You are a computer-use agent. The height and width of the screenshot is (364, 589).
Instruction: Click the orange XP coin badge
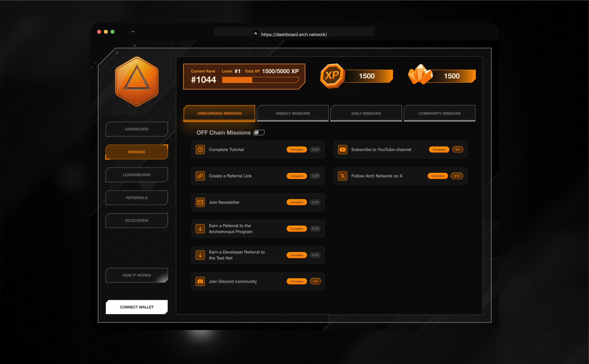(333, 76)
